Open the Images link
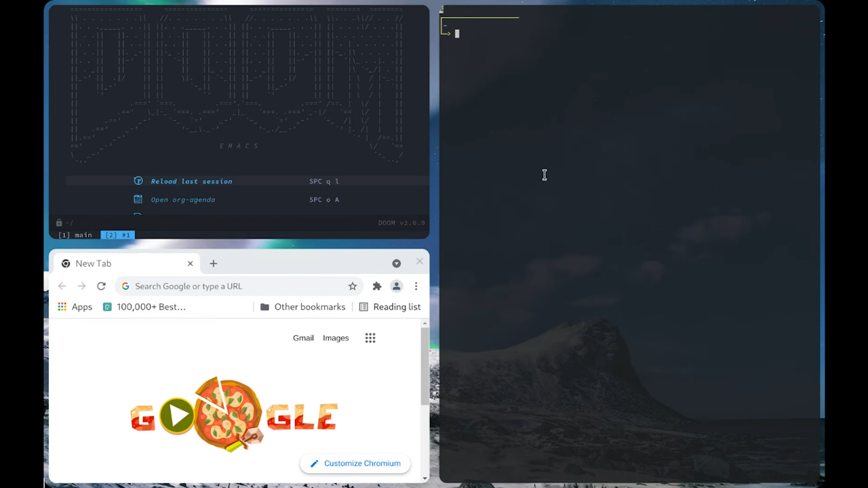 tap(336, 338)
